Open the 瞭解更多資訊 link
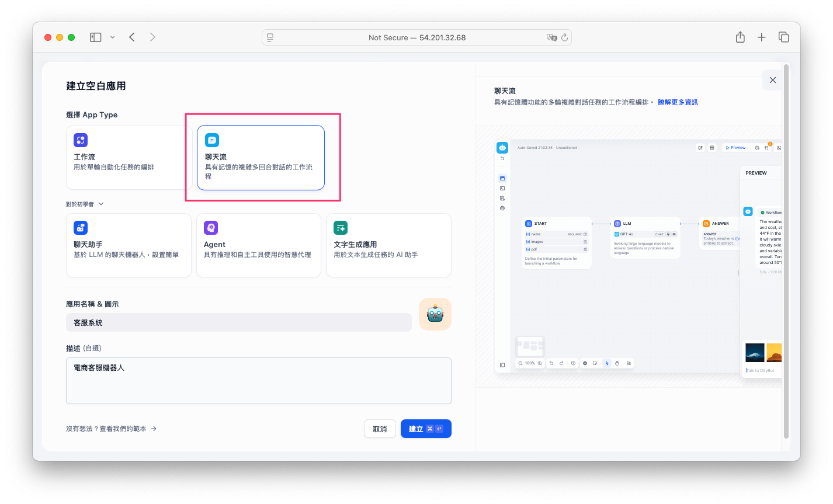 click(678, 102)
